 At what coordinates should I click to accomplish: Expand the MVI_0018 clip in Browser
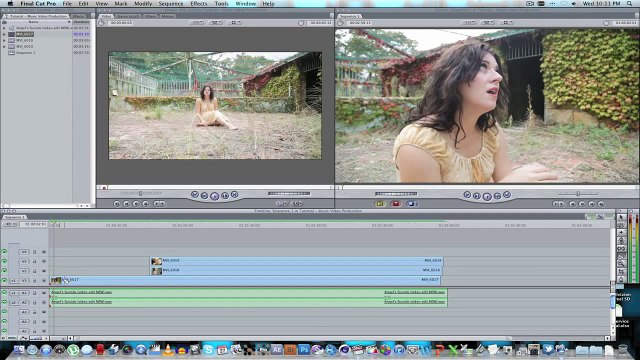[x=4, y=40]
